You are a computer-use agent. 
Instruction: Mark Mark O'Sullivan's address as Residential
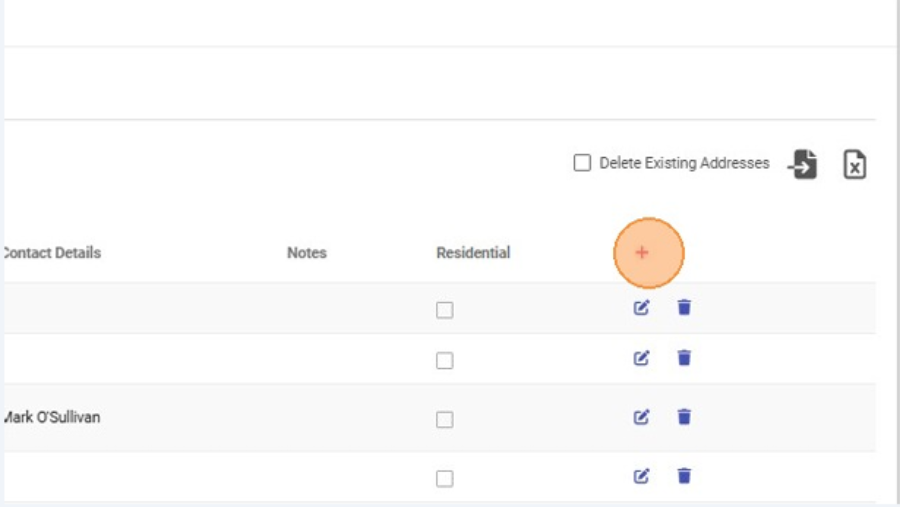pos(445,420)
